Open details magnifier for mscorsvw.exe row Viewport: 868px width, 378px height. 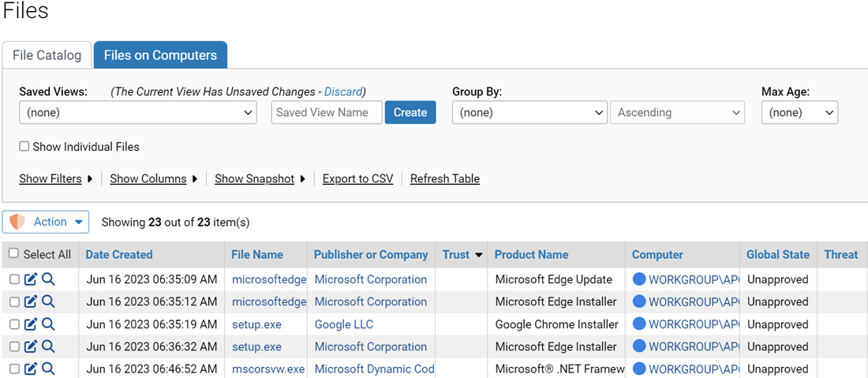pyautogui.click(x=48, y=369)
